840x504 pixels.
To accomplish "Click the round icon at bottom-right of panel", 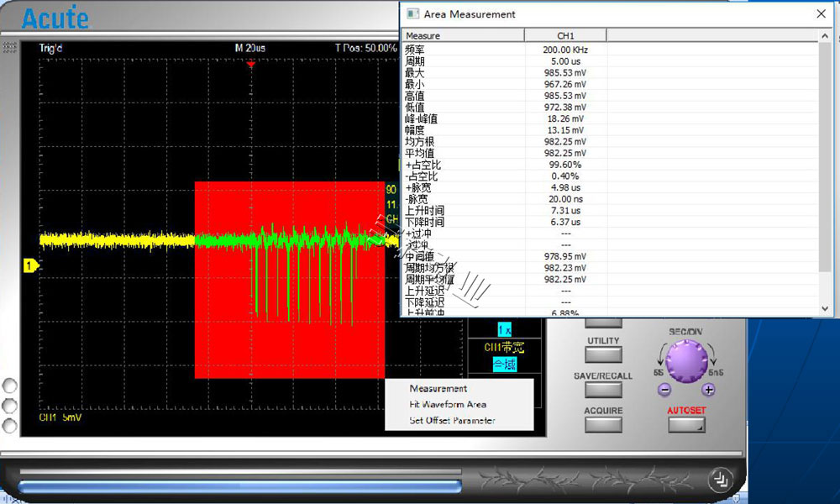I will pyautogui.click(x=721, y=480).
